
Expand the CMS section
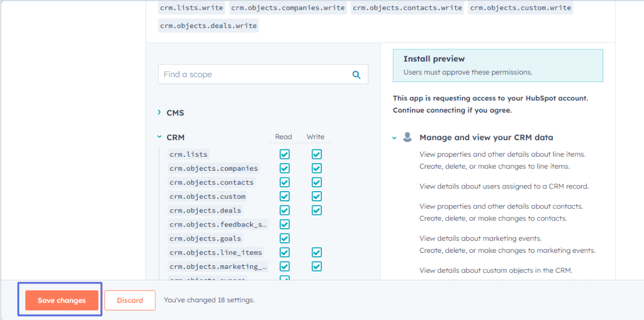160,113
